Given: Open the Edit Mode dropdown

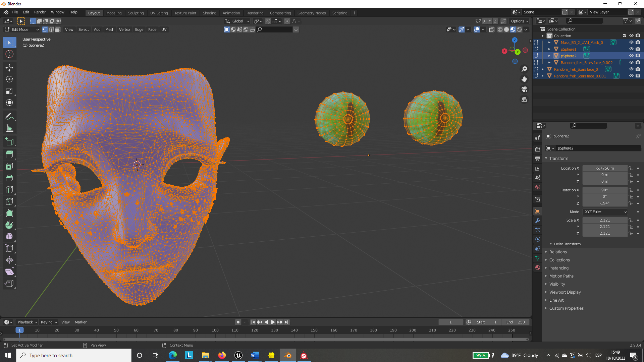Looking at the screenshot, I should coord(22,29).
